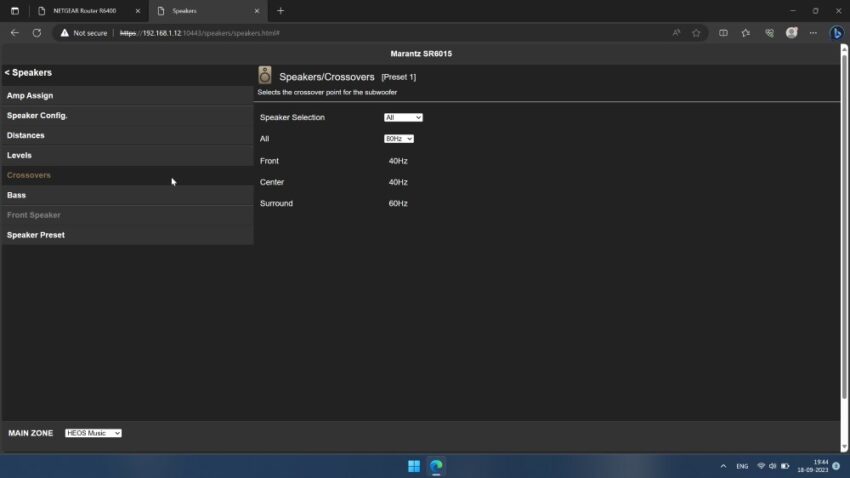Image resolution: width=850 pixels, height=478 pixels.
Task: Reload the page with the refresh icon
Action: 37,33
